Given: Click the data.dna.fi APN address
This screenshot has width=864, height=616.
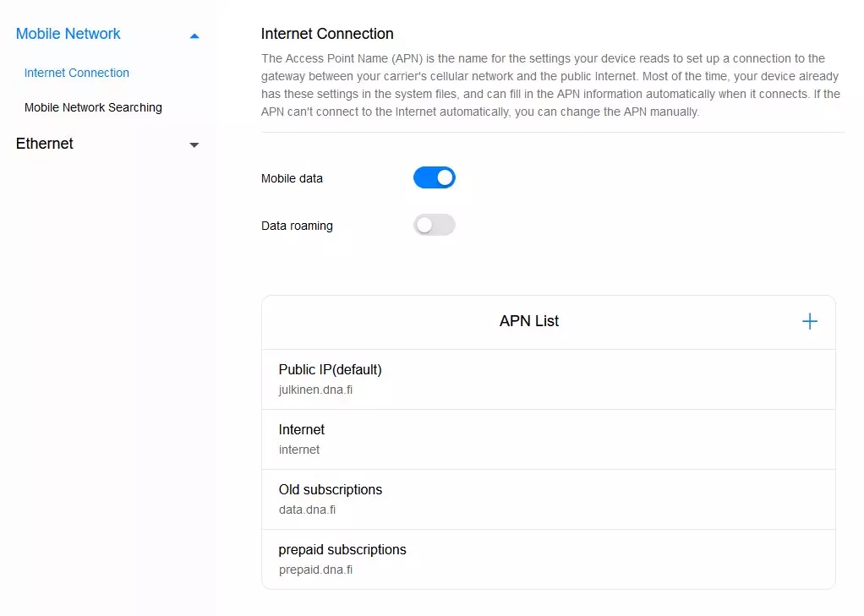Looking at the screenshot, I should (x=308, y=510).
